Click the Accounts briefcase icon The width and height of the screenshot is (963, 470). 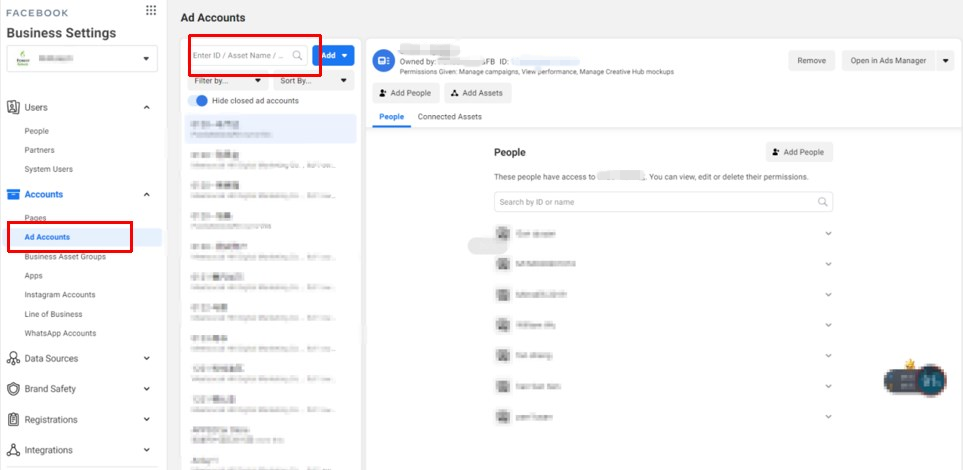click(14, 195)
